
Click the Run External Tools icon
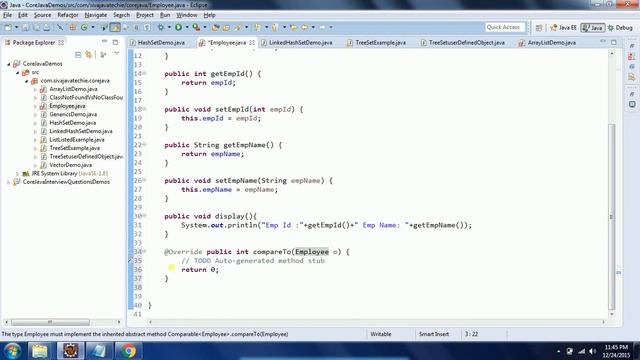tap(196, 27)
